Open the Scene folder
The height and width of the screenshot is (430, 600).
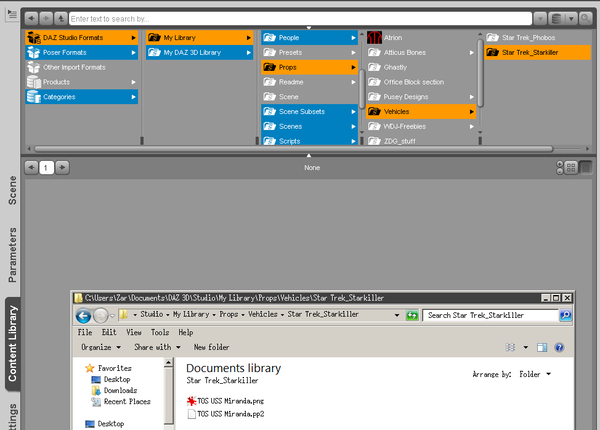pos(310,97)
